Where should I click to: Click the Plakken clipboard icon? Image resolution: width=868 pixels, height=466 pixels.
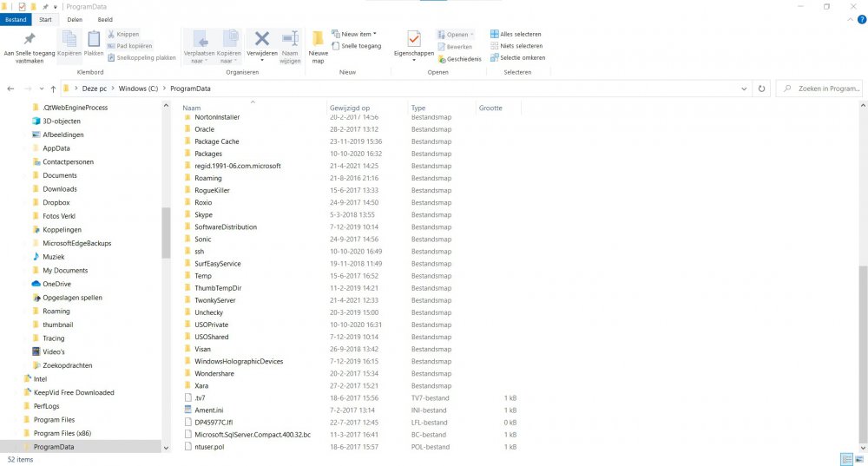[94, 39]
